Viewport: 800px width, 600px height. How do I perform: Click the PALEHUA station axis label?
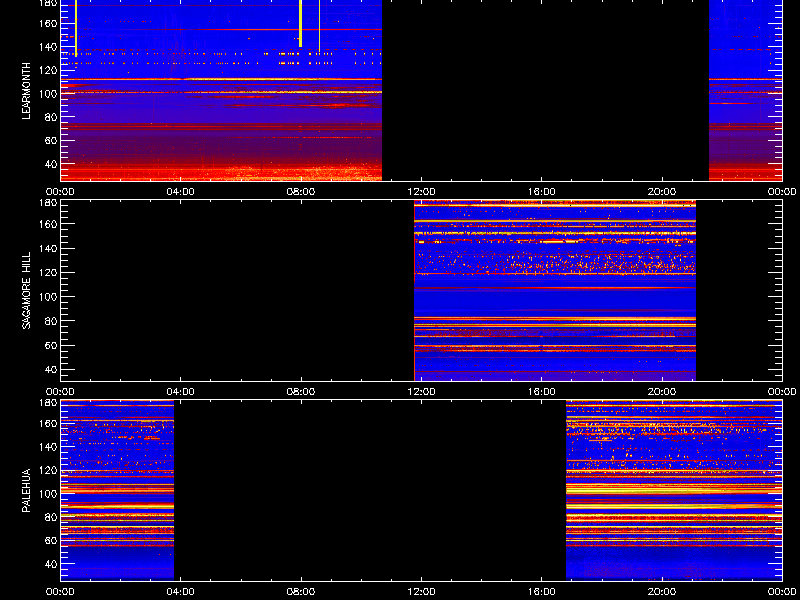[27, 490]
